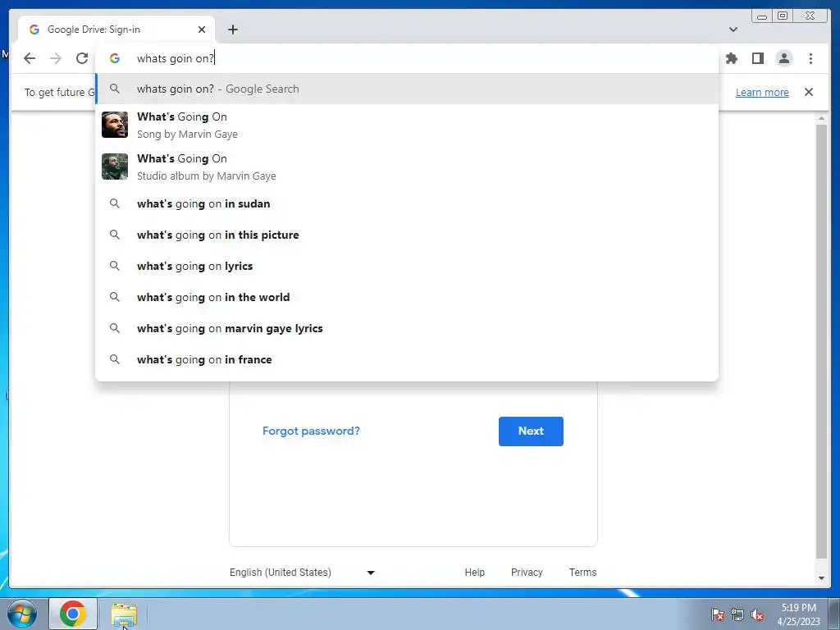
Task: Open the Help footer link
Action: [475, 572]
